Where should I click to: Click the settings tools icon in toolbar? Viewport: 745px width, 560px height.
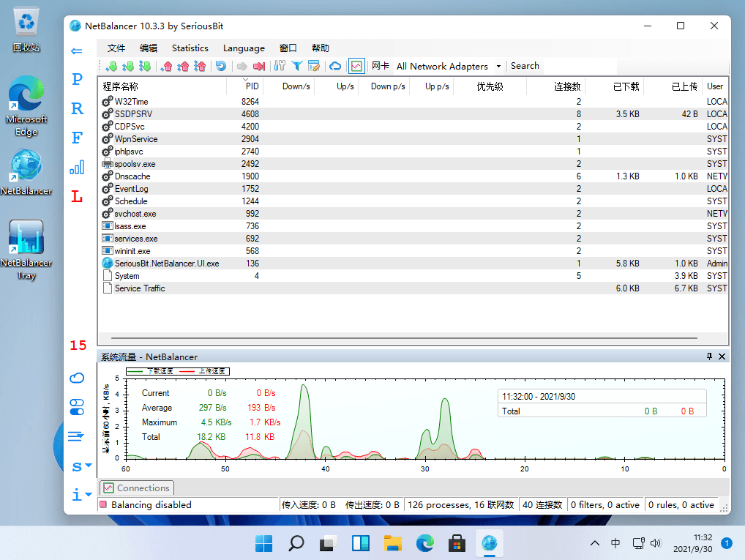click(280, 66)
